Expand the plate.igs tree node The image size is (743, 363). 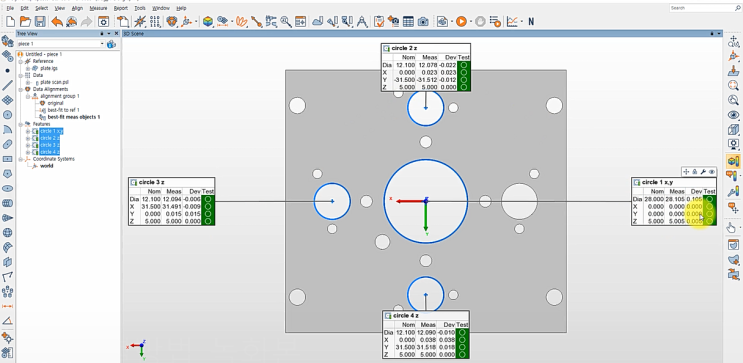[28, 68]
